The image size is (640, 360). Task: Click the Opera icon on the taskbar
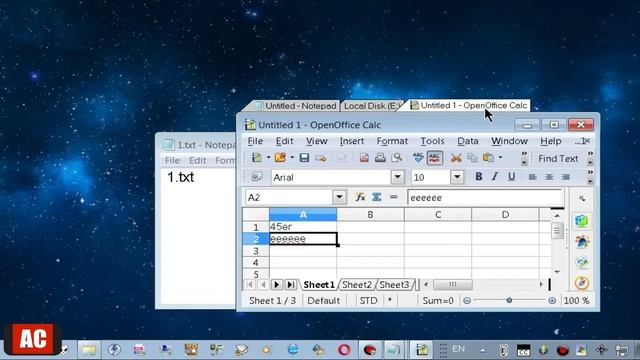(x=344, y=350)
